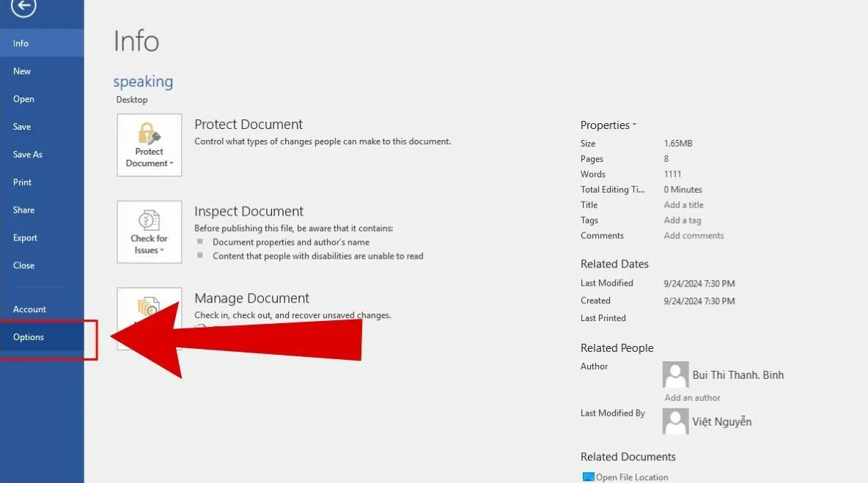The height and width of the screenshot is (483, 868).
Task: Click the Việt Nguyễn name
Action: coord(722,421)
